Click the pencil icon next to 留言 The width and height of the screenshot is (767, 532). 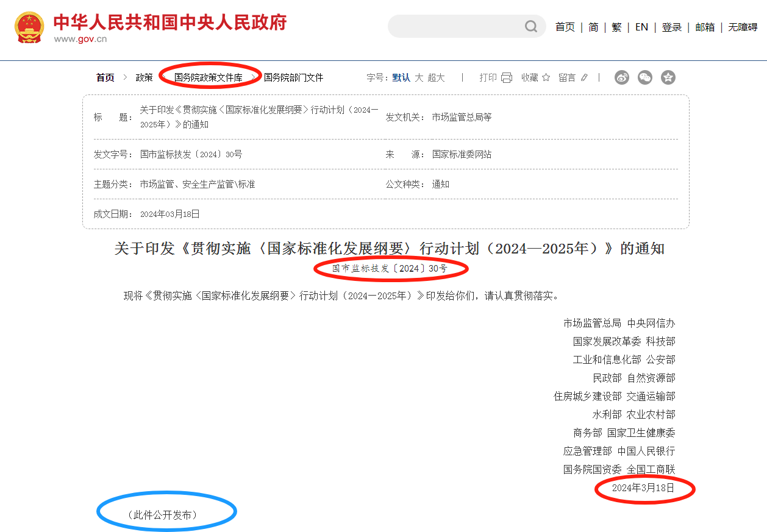(584, 77)
